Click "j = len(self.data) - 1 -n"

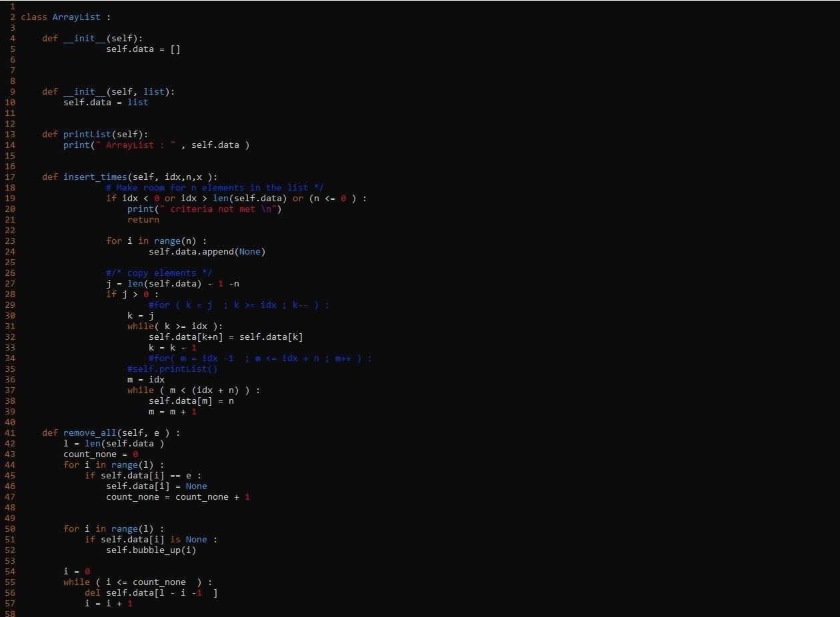[173, 284]
